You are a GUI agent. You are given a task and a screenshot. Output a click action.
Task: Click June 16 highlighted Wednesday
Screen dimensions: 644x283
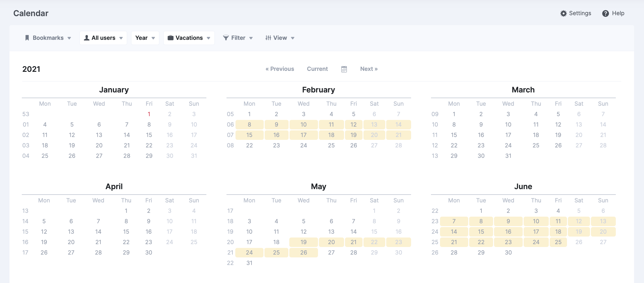pos(508,232)
